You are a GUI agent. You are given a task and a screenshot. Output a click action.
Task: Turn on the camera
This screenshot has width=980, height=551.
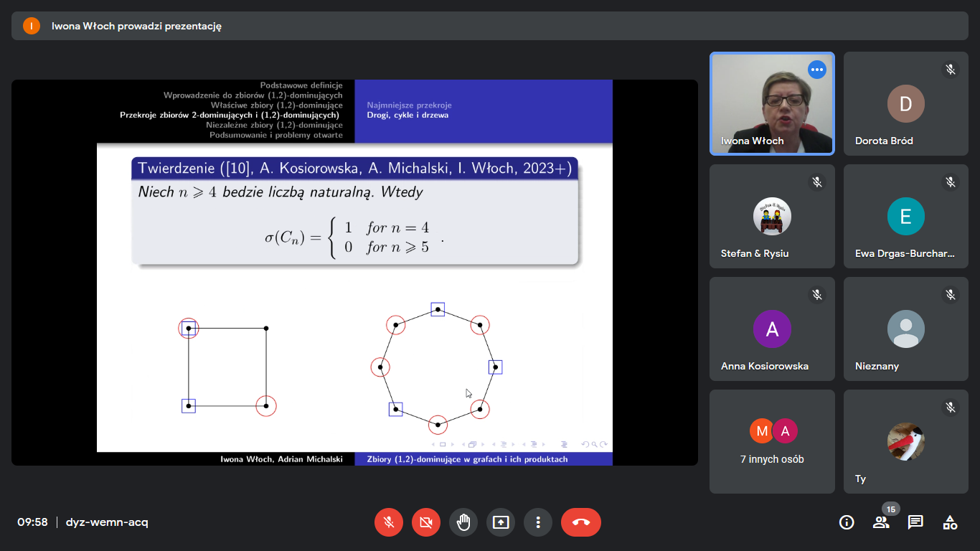[426, 522]
